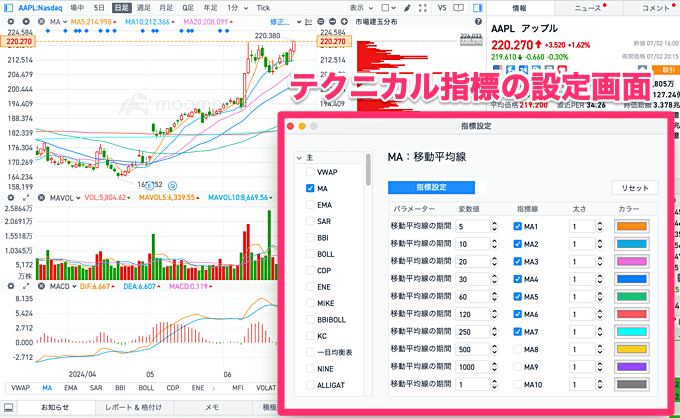Remove the MA indicator with X icon
The image size is (680, 418).
click(x=41, y=22)
